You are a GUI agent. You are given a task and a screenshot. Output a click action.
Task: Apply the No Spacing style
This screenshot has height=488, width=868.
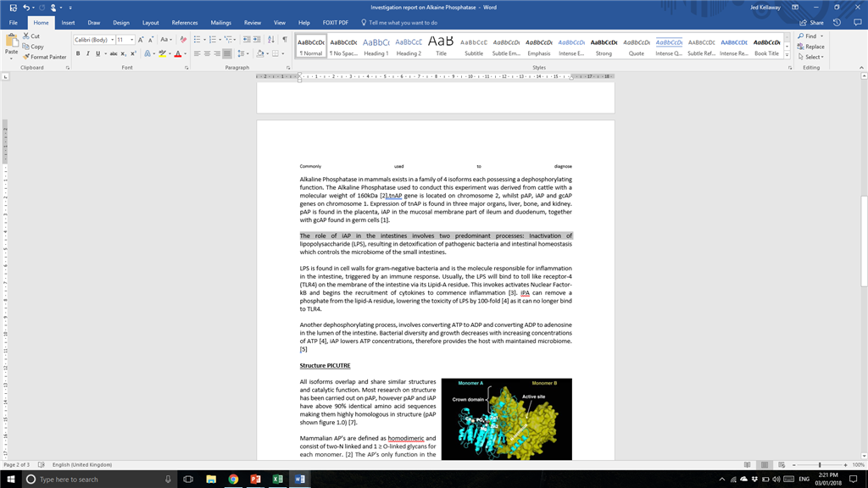coord(344,47)
